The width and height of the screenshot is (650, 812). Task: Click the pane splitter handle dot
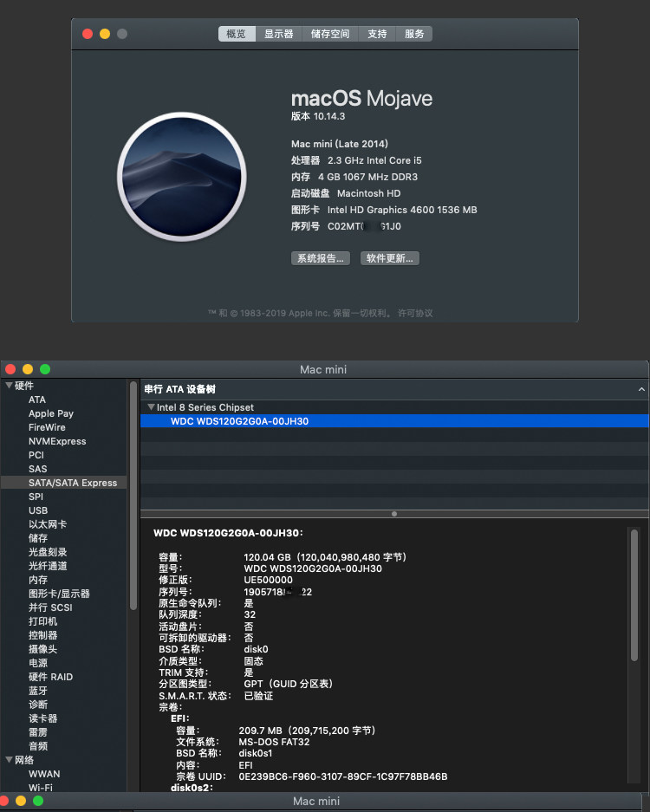[x=394, y=514]
